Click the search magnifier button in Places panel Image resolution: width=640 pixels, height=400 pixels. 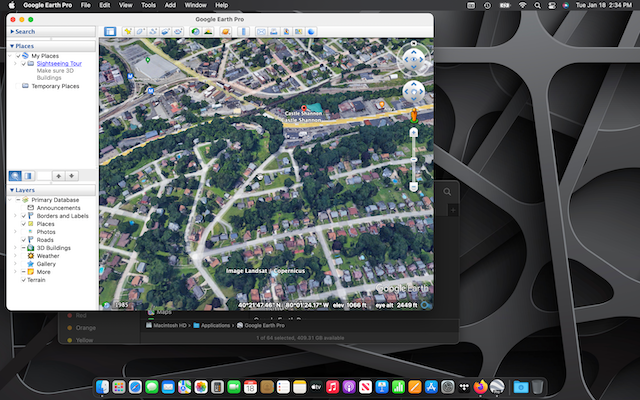click(x=15, y=175)
